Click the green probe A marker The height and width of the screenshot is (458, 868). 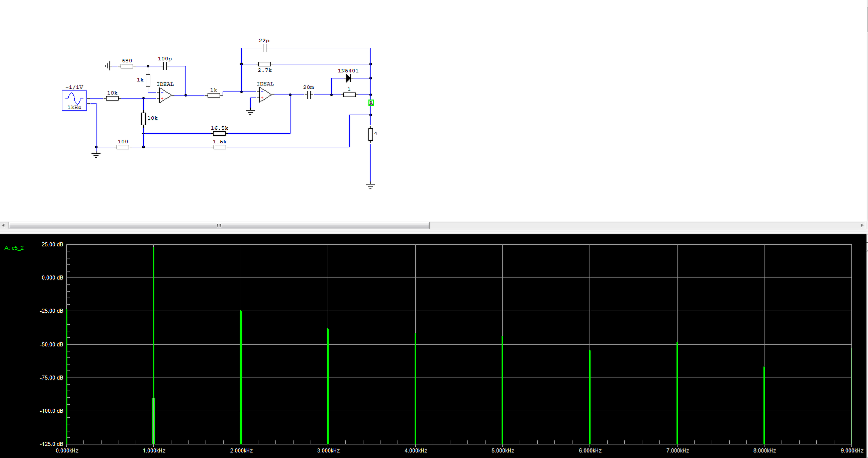371,103
